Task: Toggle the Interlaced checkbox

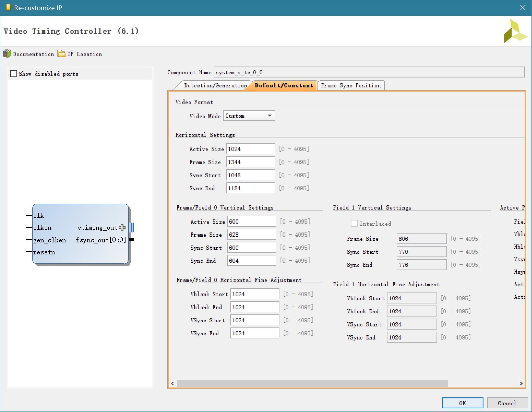Action: tap(354, 223)
